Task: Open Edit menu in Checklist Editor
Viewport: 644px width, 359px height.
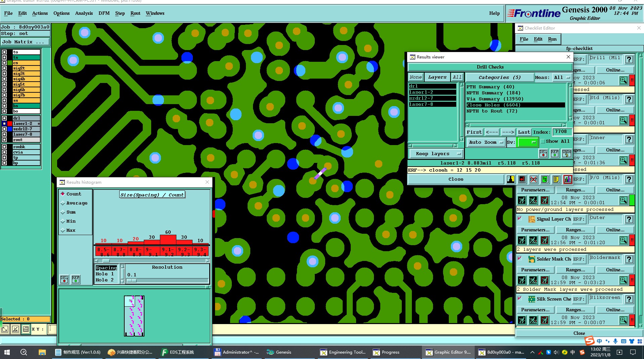Action: click(x=538, y=39)
